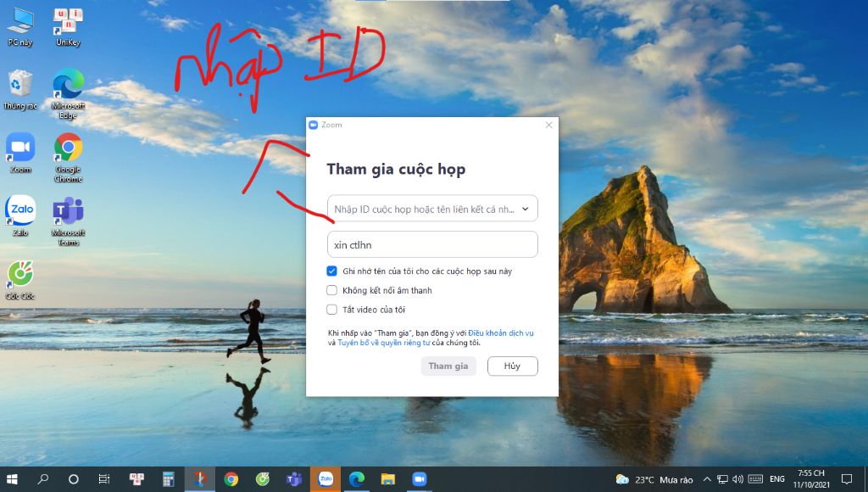Open Task View on taskbar
The height and width of the screenshot is (492, 868).
coord(103,479)
